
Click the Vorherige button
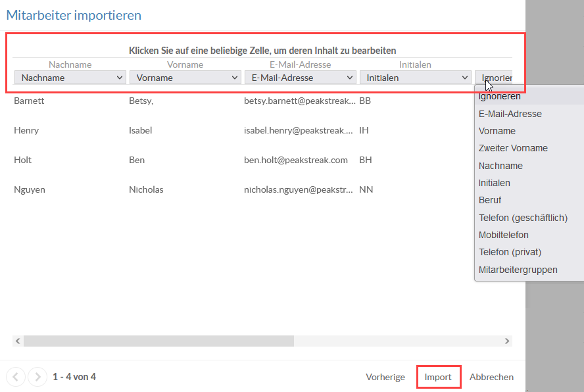(x=385, y=377)
